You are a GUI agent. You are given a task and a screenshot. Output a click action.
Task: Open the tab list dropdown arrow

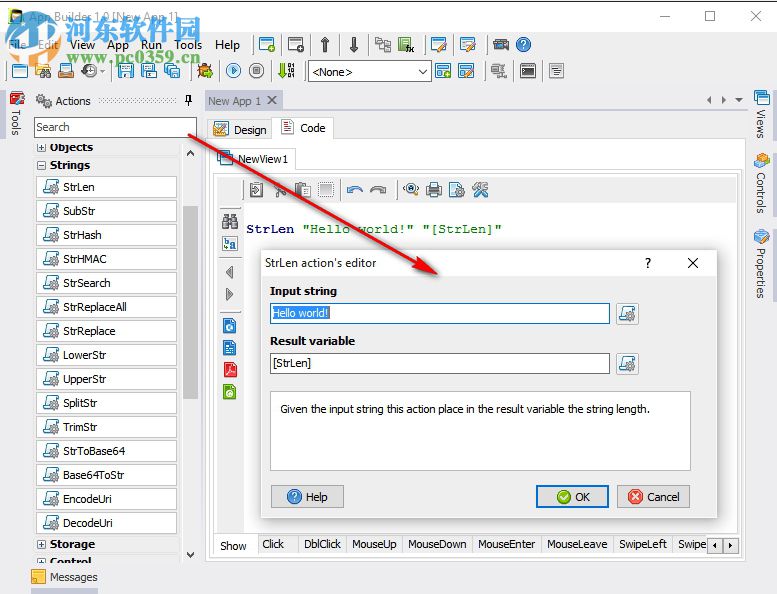pos(739,100)
